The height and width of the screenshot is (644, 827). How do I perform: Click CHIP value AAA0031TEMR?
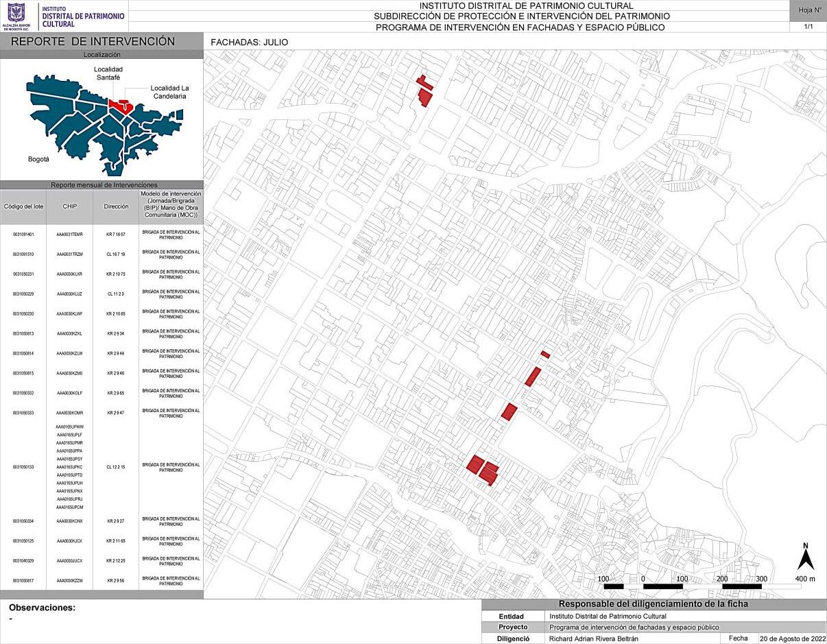coord(69,235)
